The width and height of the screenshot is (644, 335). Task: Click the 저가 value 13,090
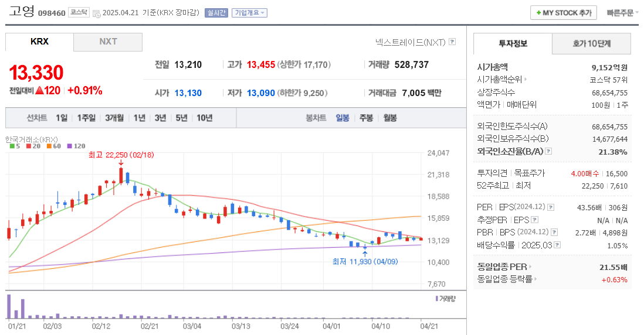pos(261,93)
